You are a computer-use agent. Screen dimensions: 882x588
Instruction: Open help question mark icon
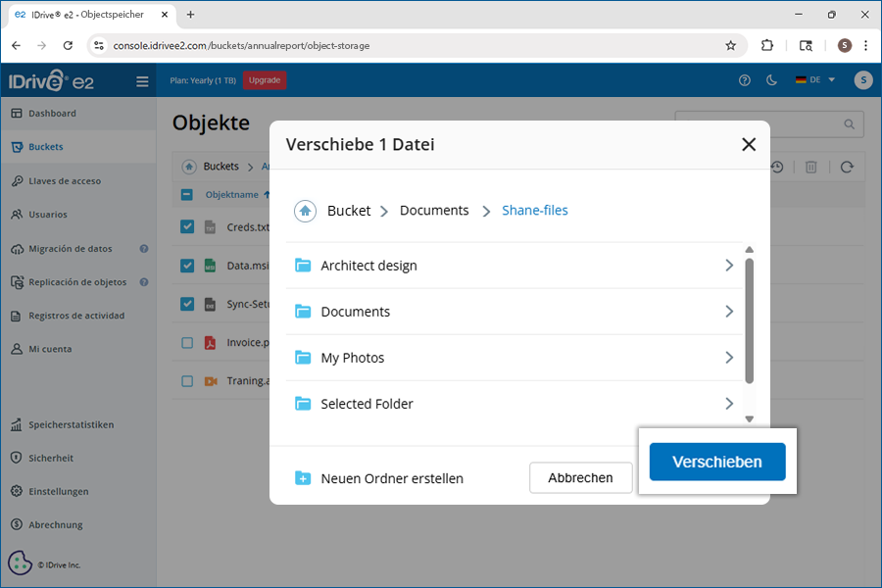tap(745, 80)
